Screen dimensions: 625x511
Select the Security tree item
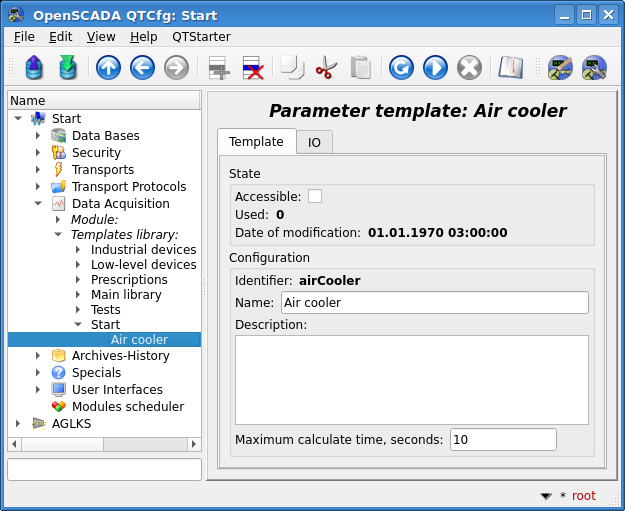96,153
